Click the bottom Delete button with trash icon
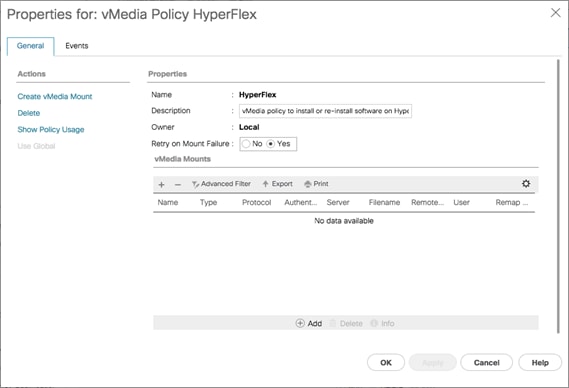Screen dimensions: 569x388 346,323
